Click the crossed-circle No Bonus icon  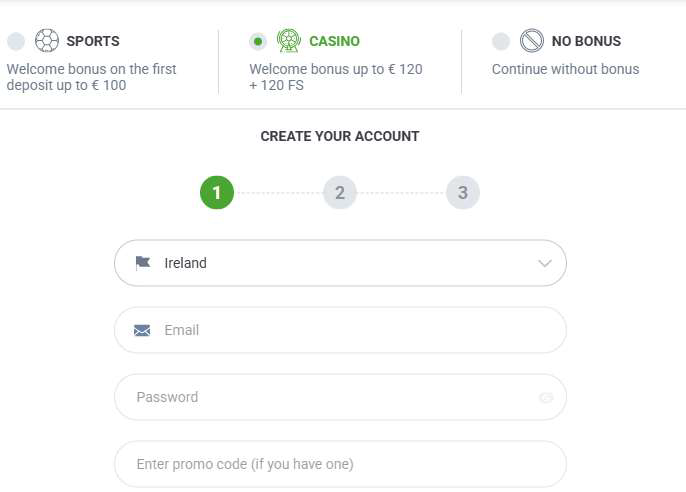(532, 41)
